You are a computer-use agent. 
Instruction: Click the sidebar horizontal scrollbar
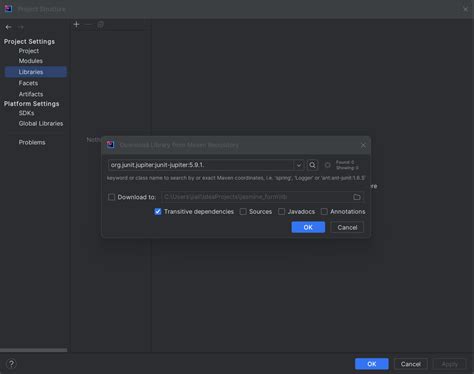point(34,350)
